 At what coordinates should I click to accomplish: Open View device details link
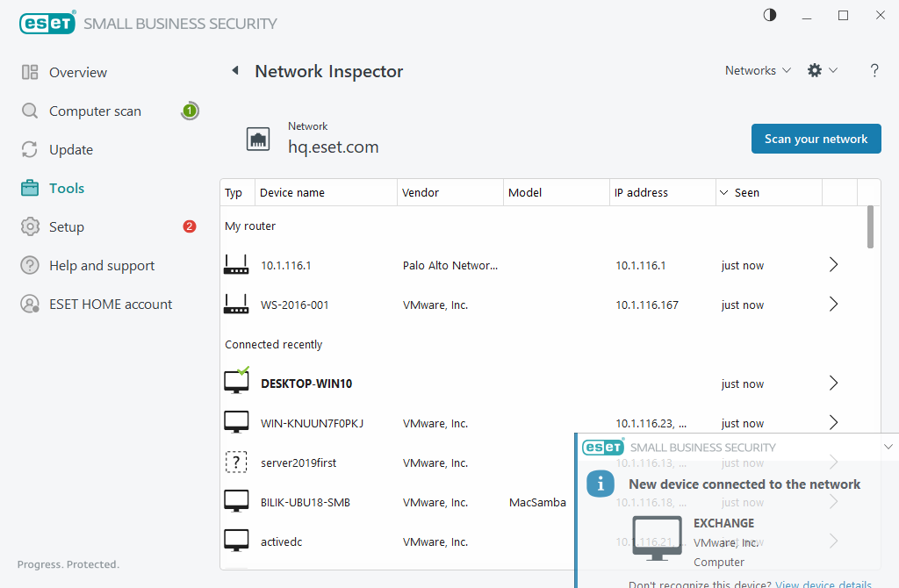click(x=823, y=584)
